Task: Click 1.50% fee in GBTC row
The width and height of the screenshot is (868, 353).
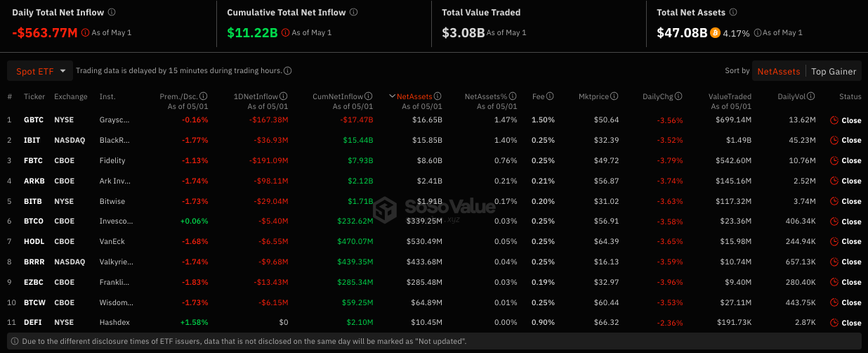Action: coord(544,120)
